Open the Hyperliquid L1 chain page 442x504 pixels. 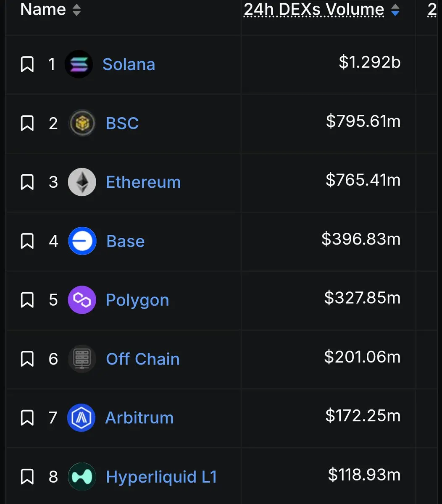click(161, 477)
